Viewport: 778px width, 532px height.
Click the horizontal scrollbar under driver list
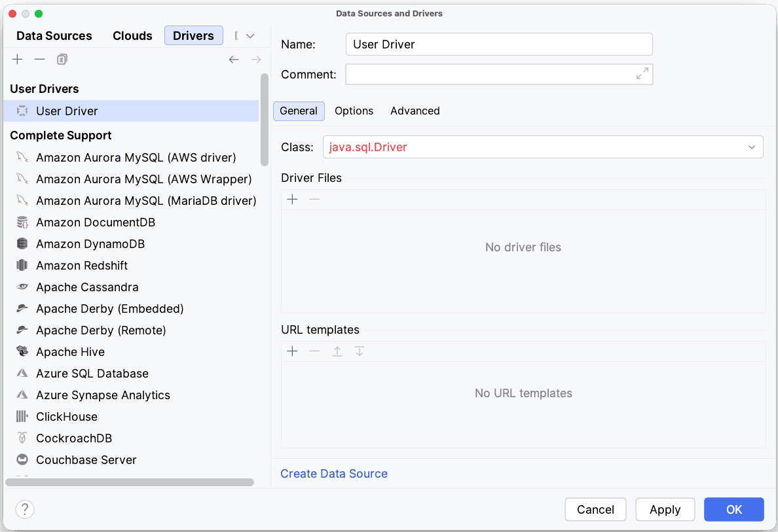tap(130, 482)
